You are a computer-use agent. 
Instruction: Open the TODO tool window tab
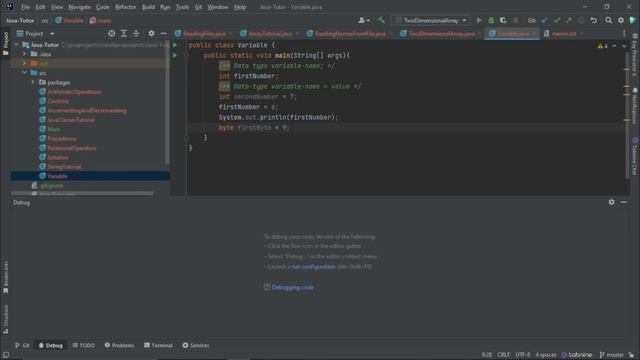[x=84, y=345]
